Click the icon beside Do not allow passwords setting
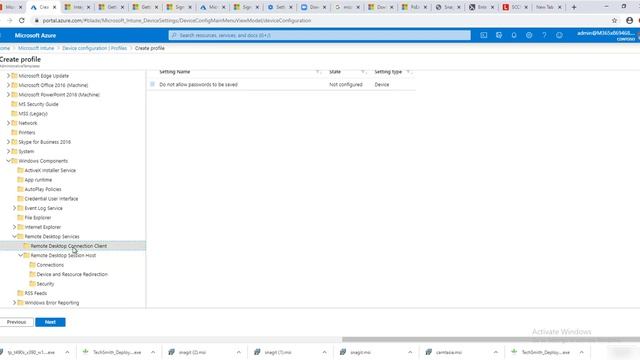640x360 pixels. [x=152, y=84]
